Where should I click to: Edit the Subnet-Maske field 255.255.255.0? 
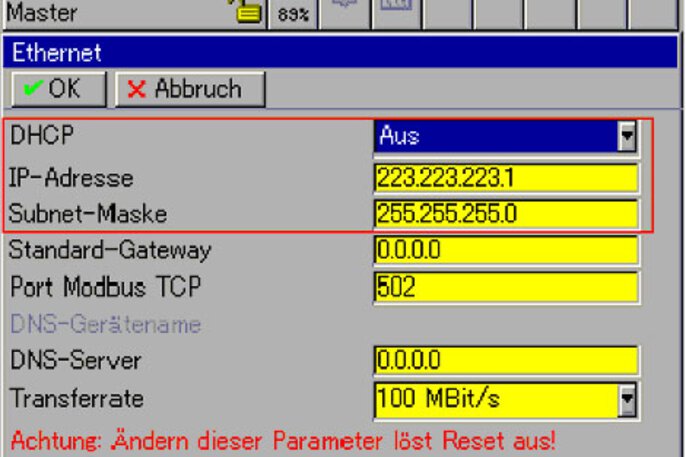coord(506,214)
